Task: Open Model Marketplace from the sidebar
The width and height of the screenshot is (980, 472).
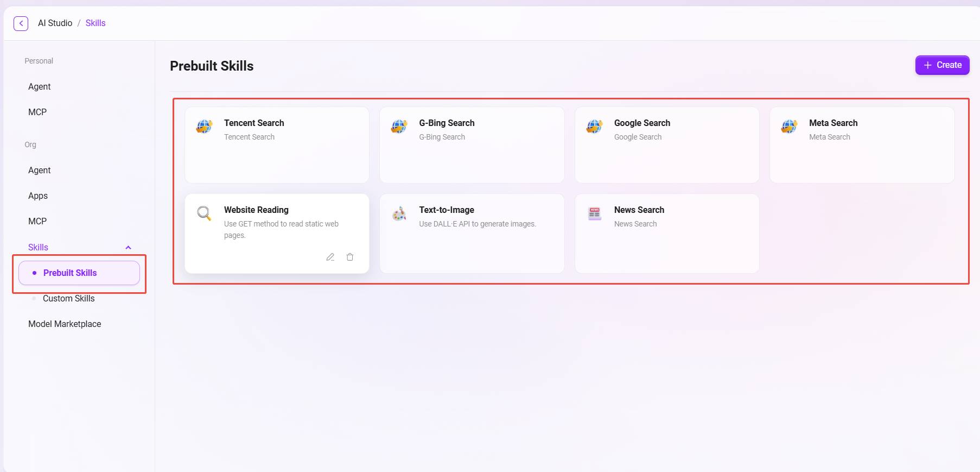Action: pyautogui.click(x=65, y=324)
